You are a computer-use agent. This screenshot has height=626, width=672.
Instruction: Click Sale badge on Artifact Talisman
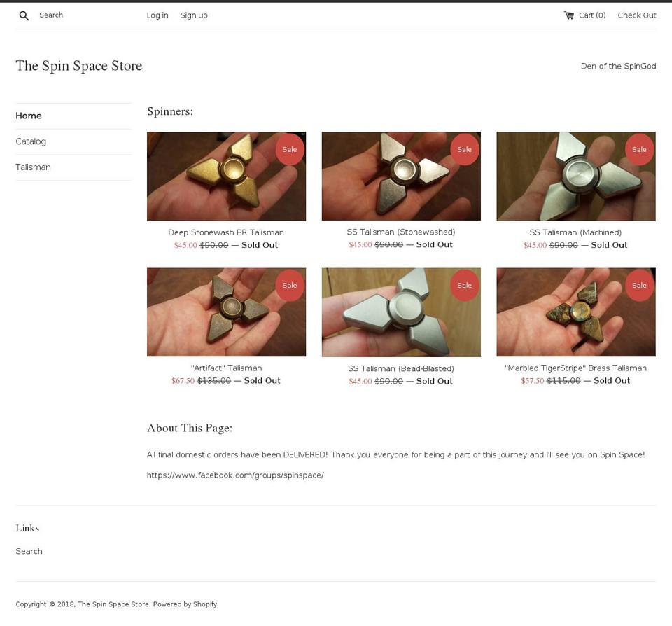pyautogui.click(x=290, y=285)
